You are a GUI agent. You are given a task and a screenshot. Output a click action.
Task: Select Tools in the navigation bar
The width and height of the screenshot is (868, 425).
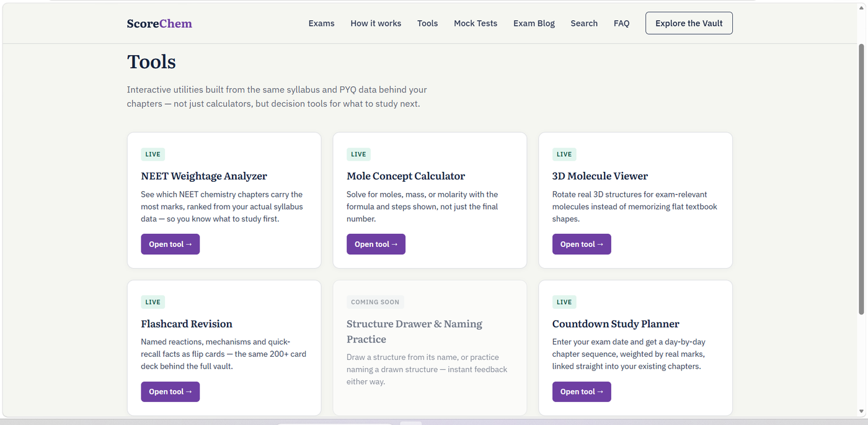[427, 24]
